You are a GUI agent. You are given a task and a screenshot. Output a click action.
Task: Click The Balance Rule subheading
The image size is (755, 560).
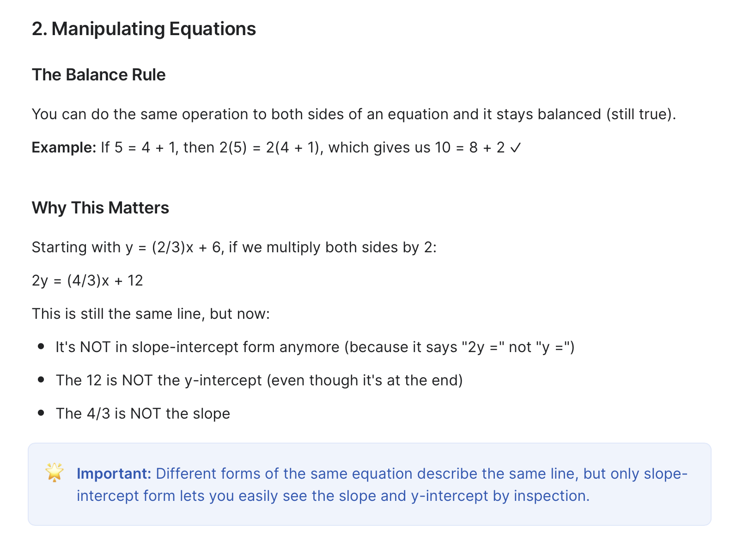[x=98, y=75]
